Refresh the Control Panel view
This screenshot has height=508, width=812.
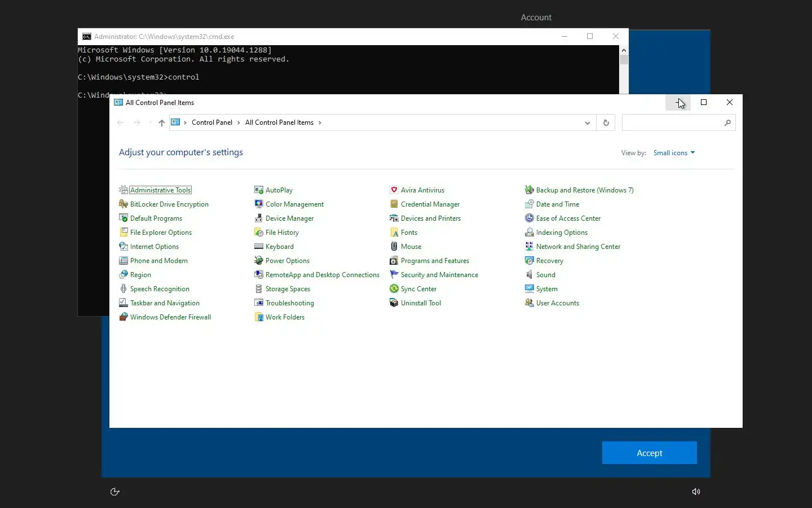tap(606, 122)
